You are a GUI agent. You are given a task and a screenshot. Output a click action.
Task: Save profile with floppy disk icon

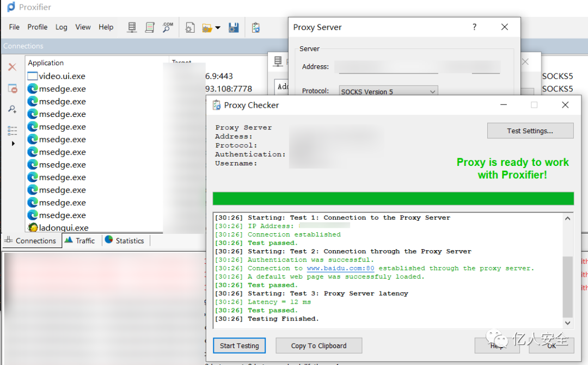[x=234, y=27]
